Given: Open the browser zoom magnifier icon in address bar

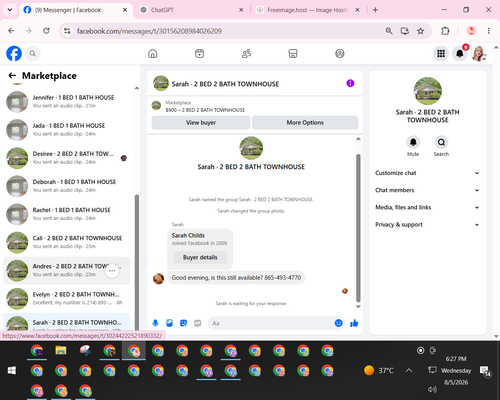Looking at the screenshot, I should (x=389, y=31).
